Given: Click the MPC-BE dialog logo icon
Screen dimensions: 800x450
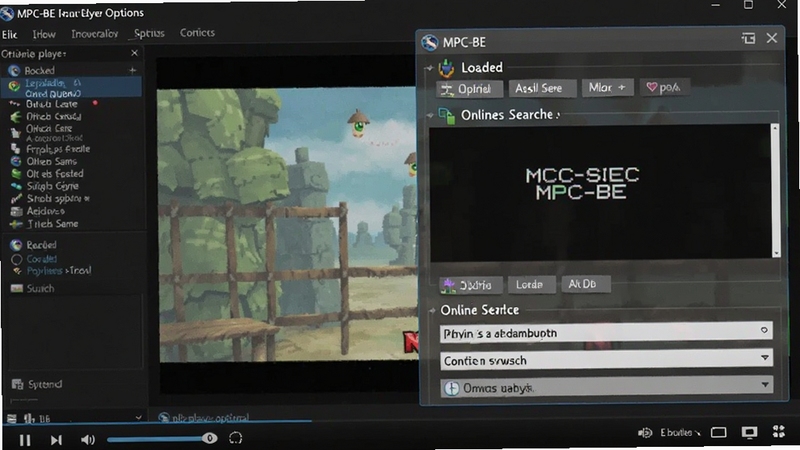Looking at the screenshot, I should click(430, 42).
